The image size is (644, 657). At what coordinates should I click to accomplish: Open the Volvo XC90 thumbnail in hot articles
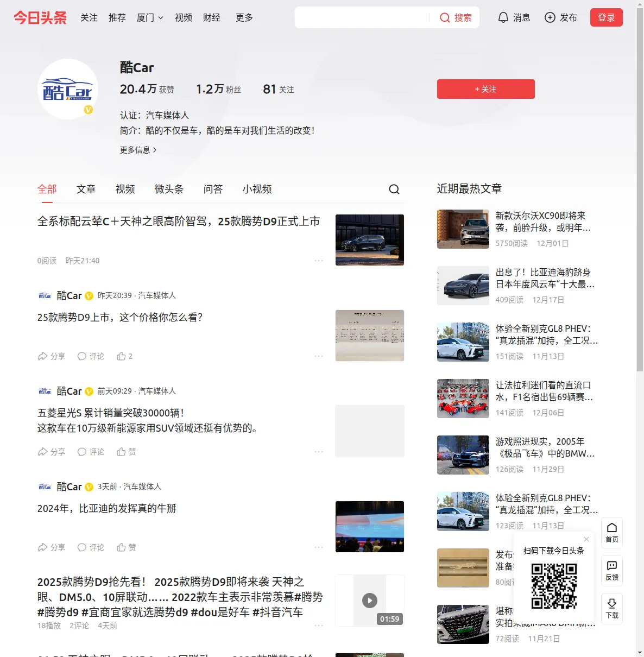(x=463, y=229)
